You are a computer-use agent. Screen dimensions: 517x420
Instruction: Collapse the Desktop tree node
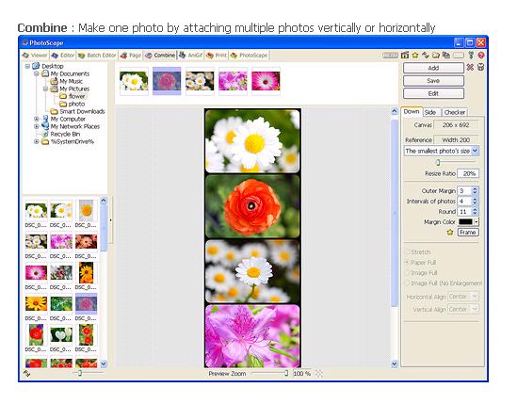[x=27, y=66]
